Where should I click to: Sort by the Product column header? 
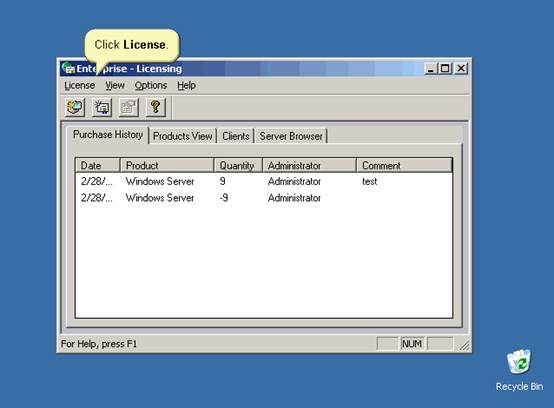coord(167,165)
